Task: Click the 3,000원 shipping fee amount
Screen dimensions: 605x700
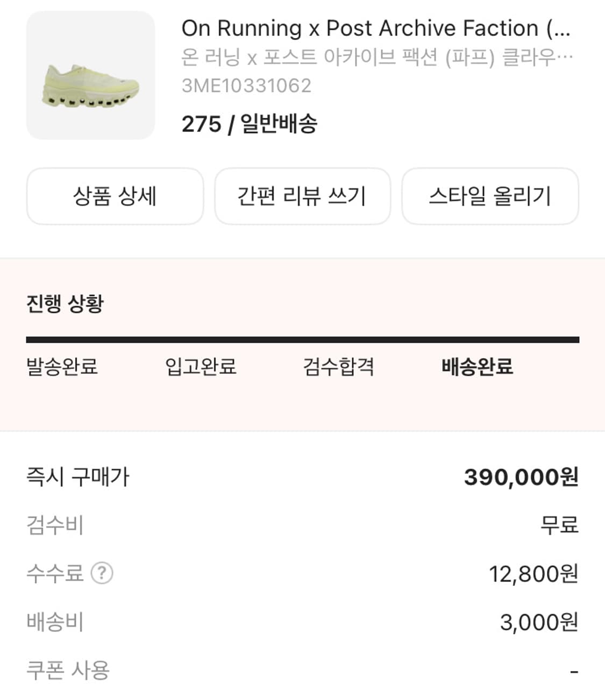Action: tap(539, 622)
